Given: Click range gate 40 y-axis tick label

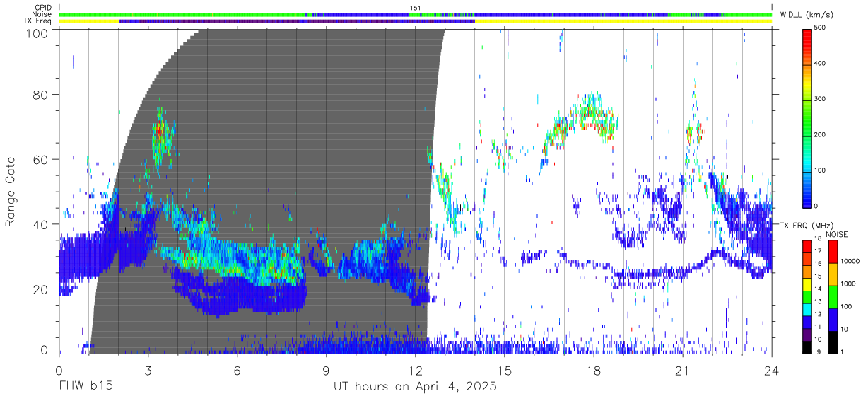Looking at the screenshot, I should pos(42,225).
